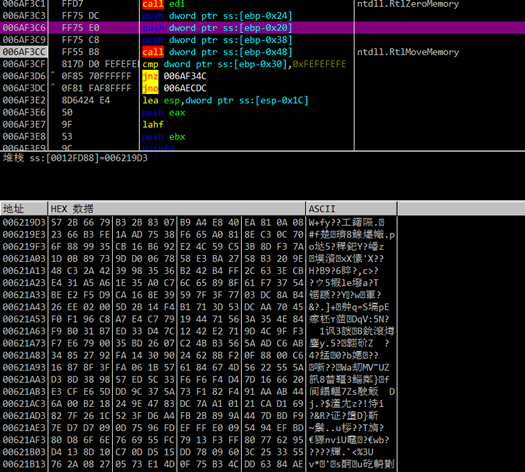
Task: Click the address 006AF3CC in disassembly
Action: click(x=24, y=52)
